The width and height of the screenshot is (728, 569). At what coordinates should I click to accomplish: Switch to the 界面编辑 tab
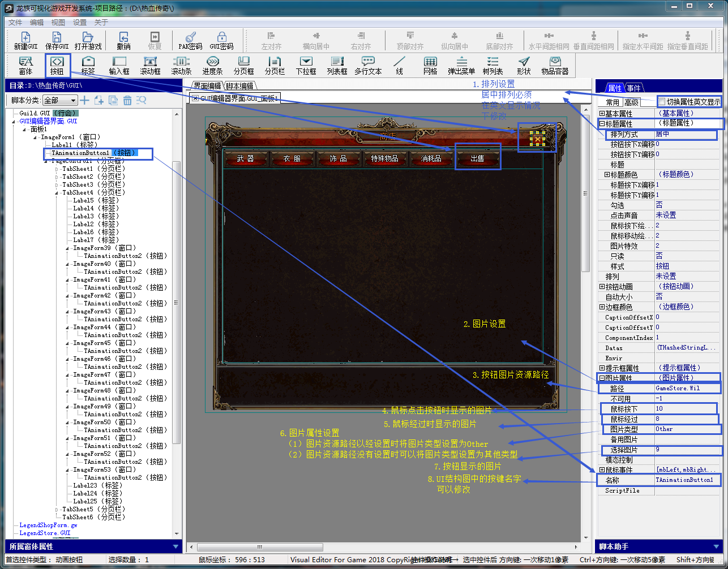pos(207,86)
